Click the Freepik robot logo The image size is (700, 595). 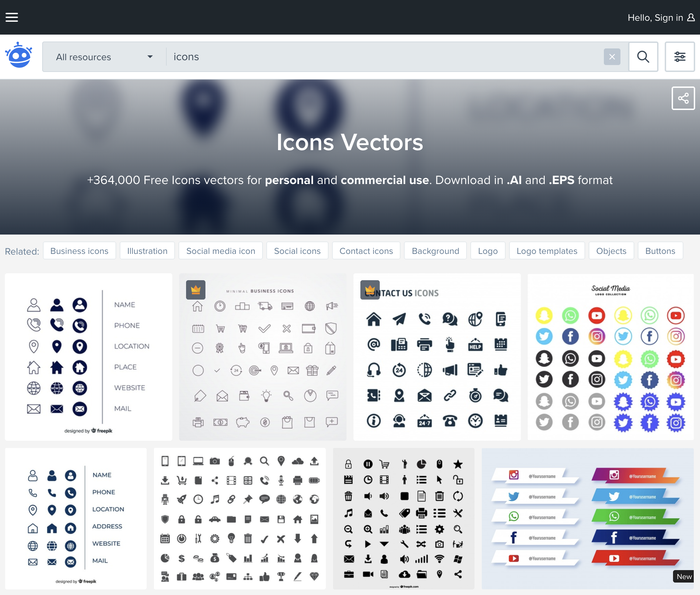19,55
